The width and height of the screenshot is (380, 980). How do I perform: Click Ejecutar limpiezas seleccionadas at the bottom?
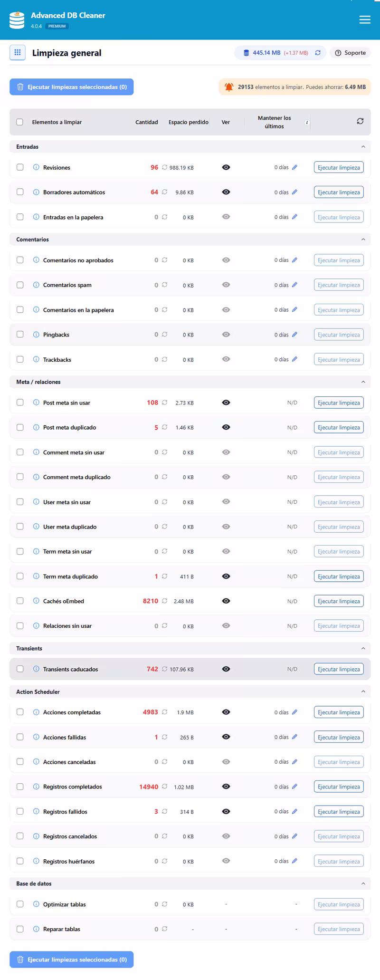[71, 960]
